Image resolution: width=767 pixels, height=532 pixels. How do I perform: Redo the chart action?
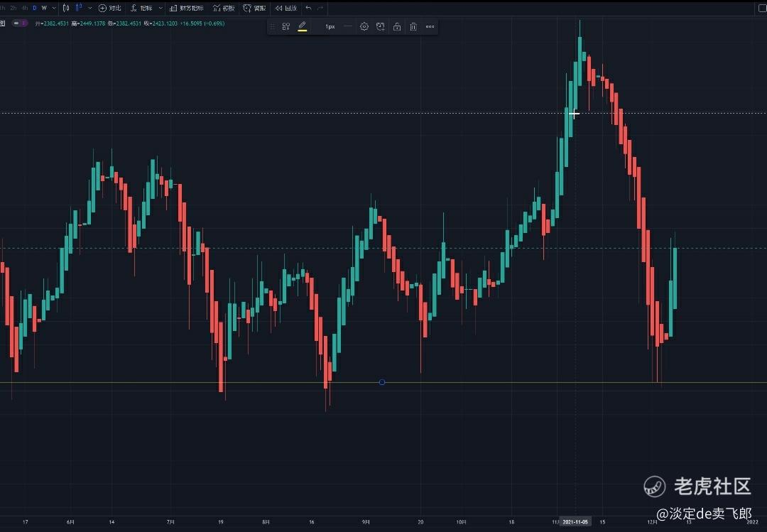tap(320, 8)
